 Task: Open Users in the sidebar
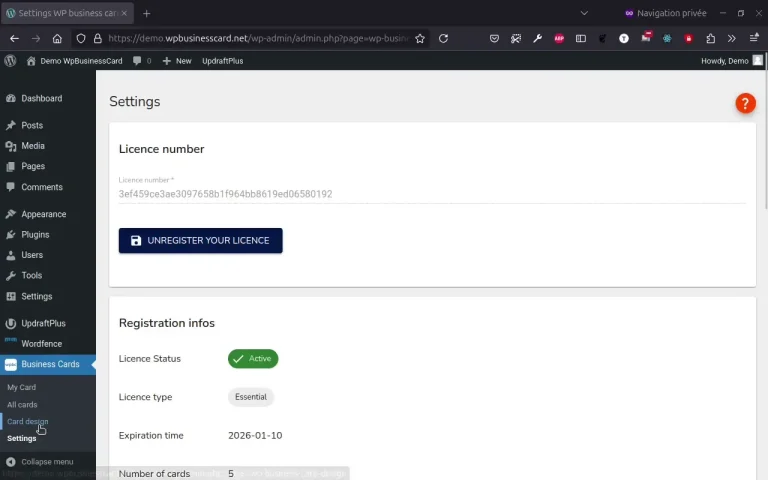[x=32, y=255]
